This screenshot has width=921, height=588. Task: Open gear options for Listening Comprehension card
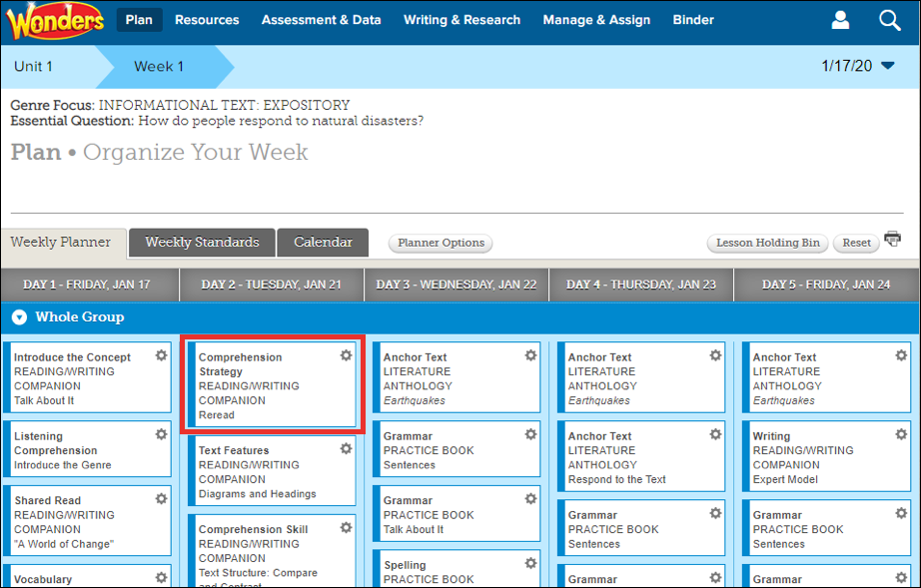[x=161, y=434]
